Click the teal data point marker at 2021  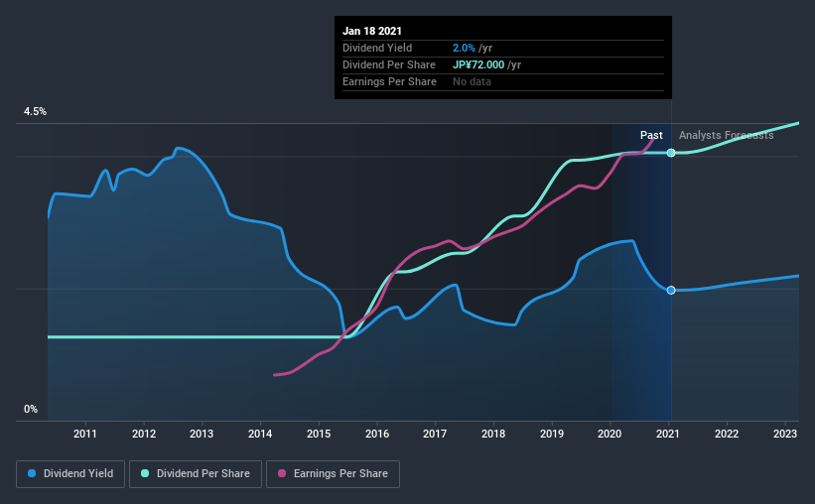pos(671,153)
